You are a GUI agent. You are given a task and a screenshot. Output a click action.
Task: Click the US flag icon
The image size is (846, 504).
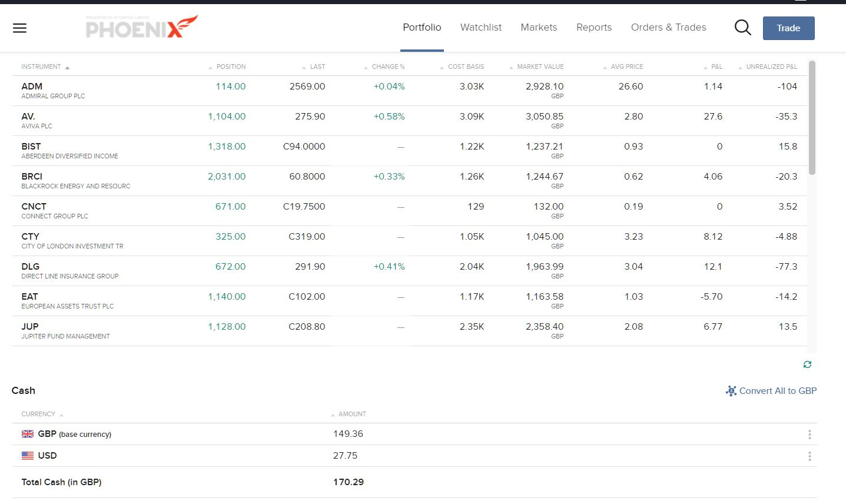click(28, 456)
